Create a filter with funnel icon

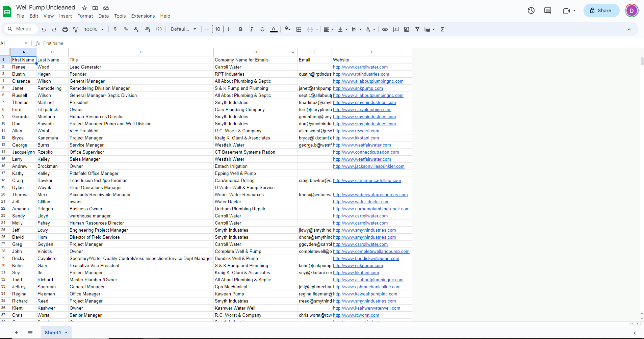pos(417,29)
